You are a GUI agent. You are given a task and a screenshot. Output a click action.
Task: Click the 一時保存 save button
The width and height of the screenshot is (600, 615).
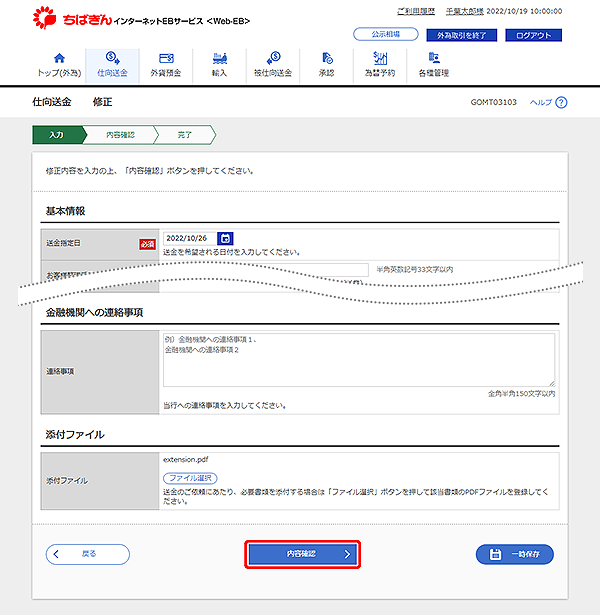515,554
